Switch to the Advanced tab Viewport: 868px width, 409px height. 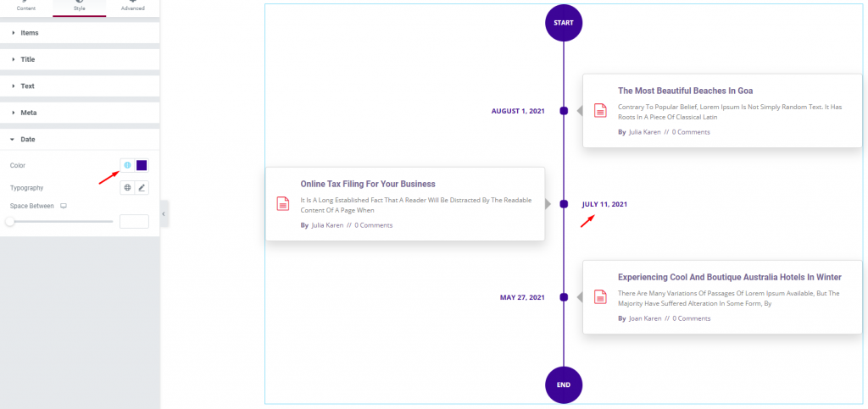pyautogui.click(x=133, y=7)
